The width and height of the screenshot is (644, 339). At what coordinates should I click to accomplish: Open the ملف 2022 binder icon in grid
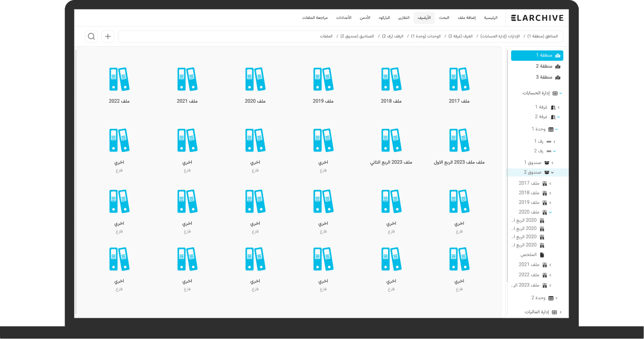(119, 79)
